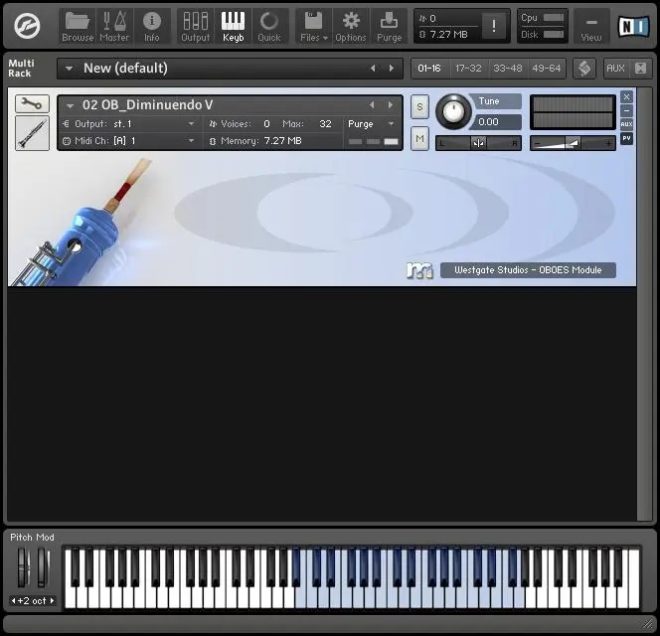Minimize the instrument header with minus
The image size is (660, 636).
pos(626,111)
